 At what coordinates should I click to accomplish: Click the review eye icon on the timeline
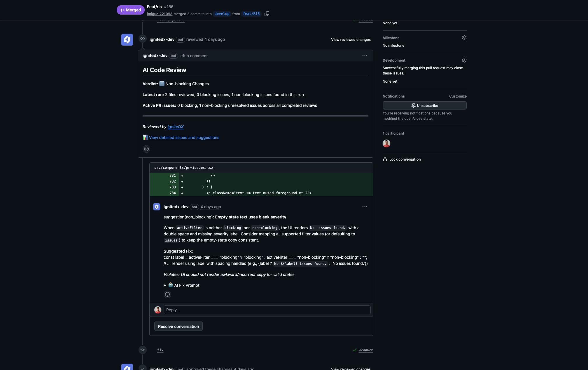[x=143, y=39]
